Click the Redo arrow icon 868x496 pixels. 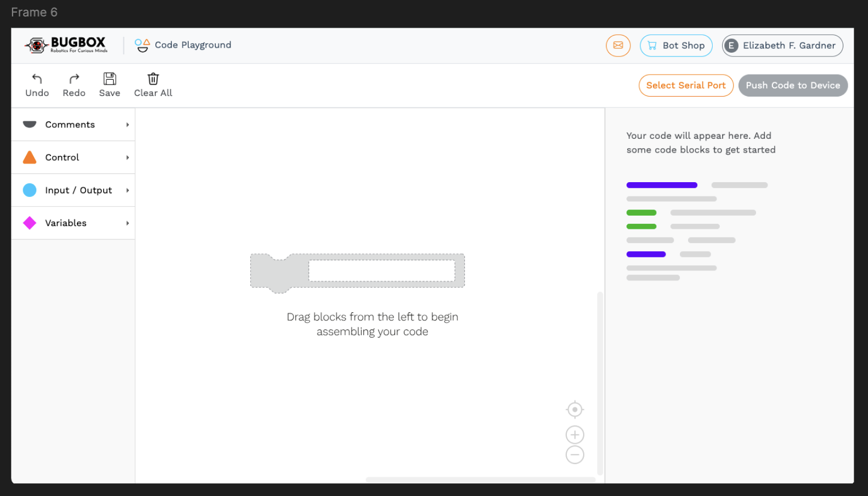click(74, 78)
